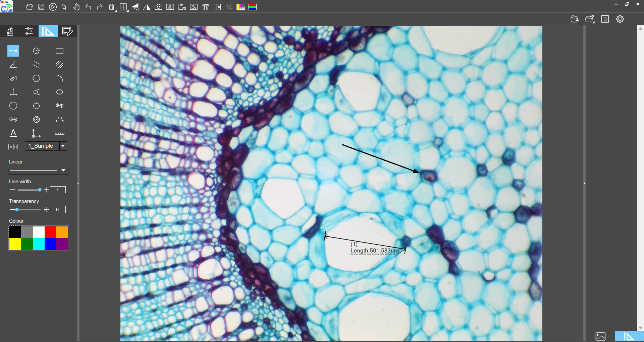Click the Line width value field
The width and height of the screenshot is (644, 342).
tap(57, 190)
